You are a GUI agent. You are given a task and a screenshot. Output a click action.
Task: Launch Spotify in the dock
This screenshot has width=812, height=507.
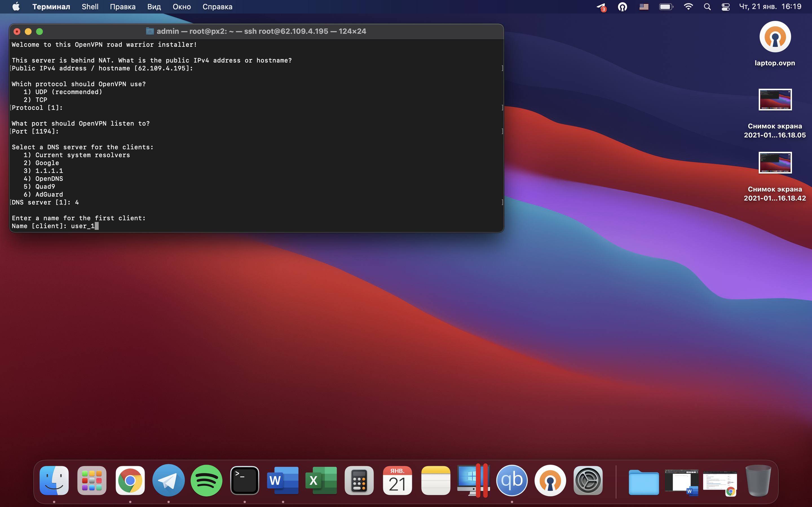206,480
